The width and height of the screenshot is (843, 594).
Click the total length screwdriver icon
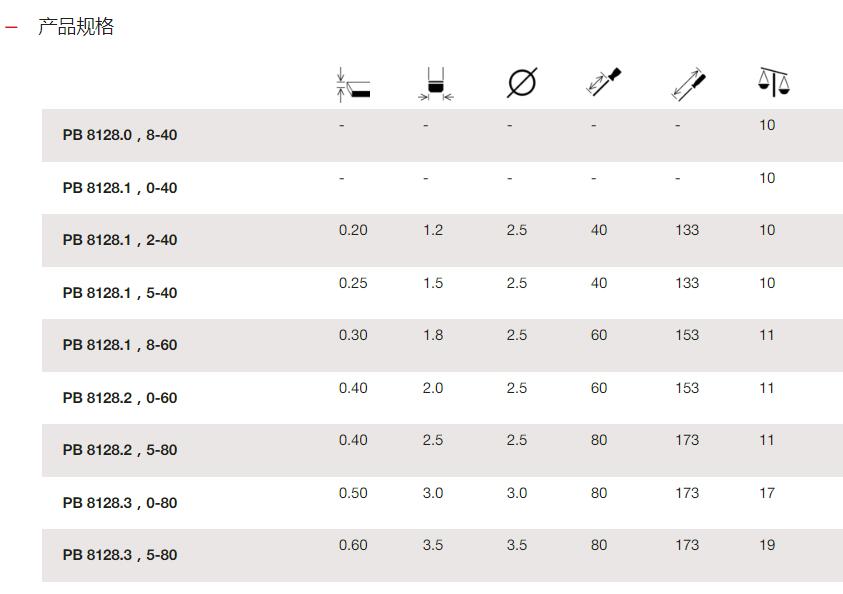[x=688, y=84]
